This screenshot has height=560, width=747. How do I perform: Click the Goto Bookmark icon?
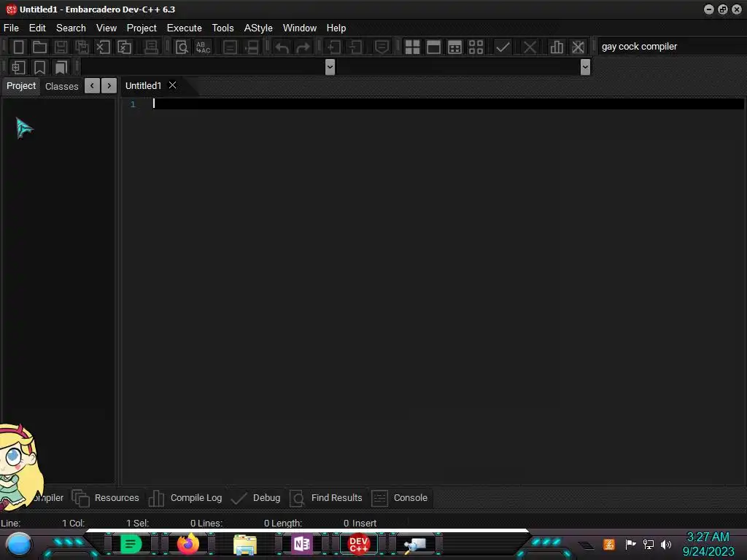click(61, 67)
